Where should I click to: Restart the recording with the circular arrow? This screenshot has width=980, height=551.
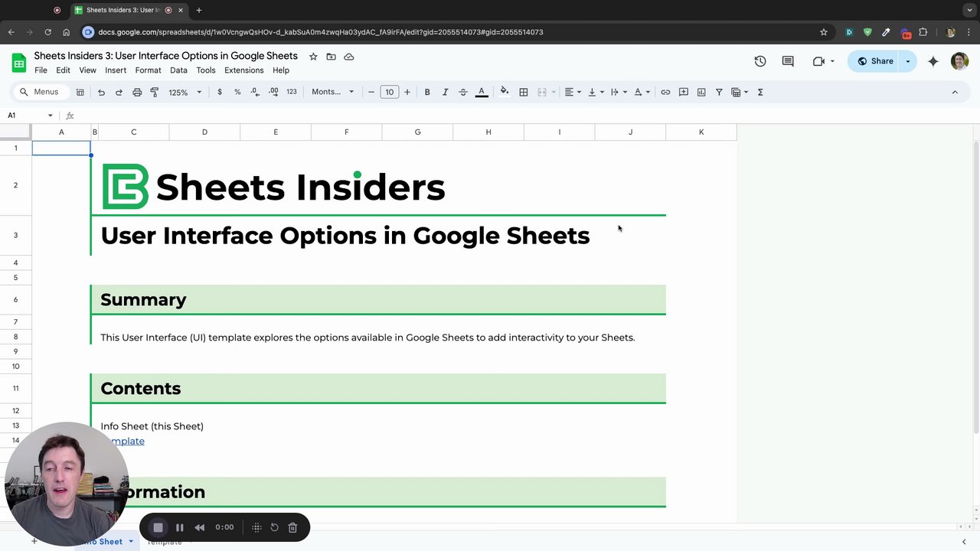point(275,527)
